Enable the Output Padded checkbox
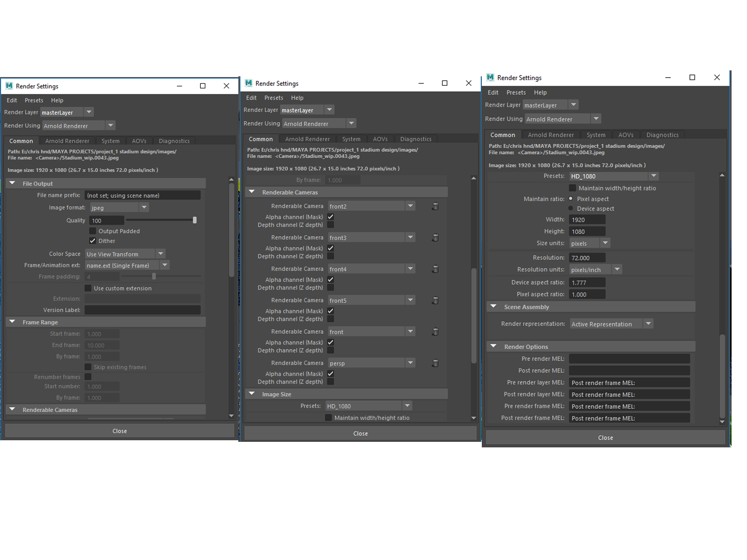747x560 pixels. [92, 231]
